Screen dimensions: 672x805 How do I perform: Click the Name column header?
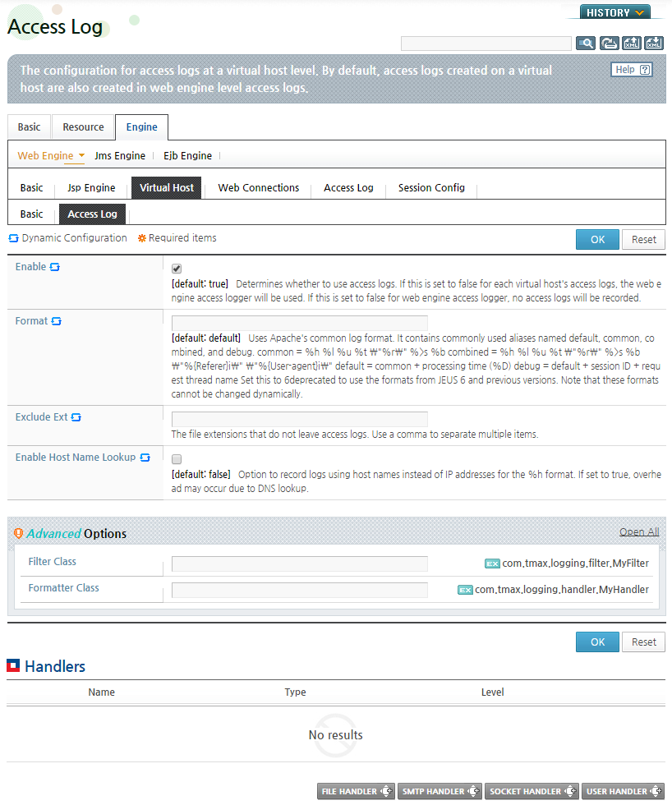point(101,692)
